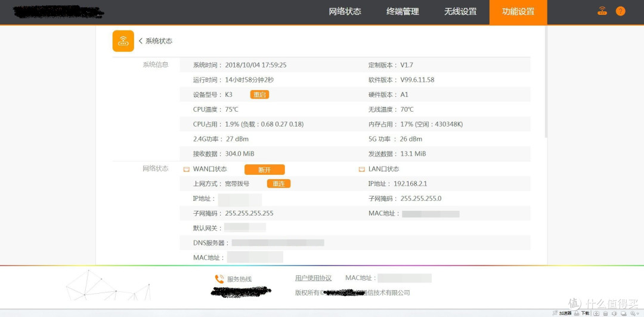Click the 系统信息 section label
644x317 pixels.
(156, 64)
